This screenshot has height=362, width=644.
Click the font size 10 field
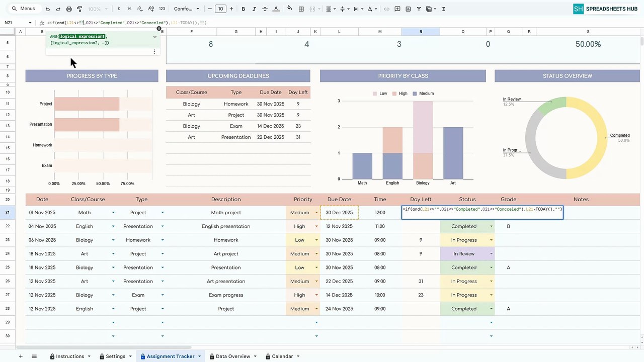pyautogui.click(x=220, y=9)
